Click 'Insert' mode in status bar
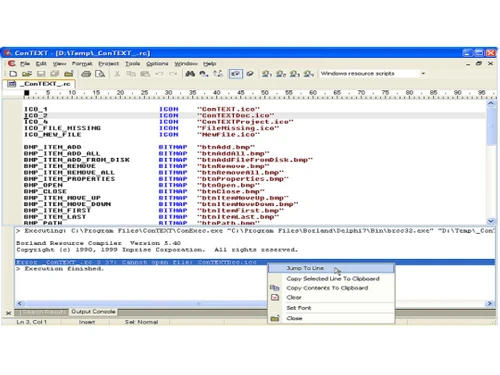The width and height of the screenshot is (500, 375). click(x=87, y=322)
